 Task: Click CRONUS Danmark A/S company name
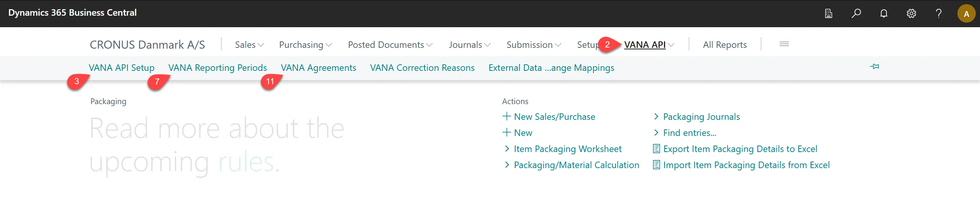click(x=147, y=45)
